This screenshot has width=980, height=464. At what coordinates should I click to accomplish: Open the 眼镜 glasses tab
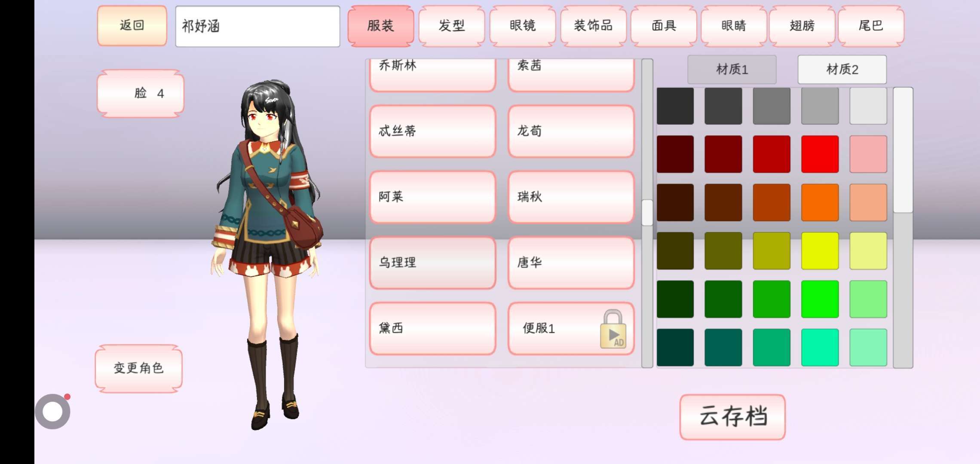tap(523, 26)
